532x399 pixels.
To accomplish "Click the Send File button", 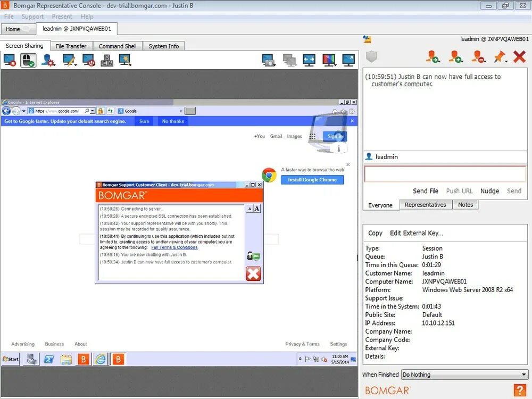I will (x=426, y=191).
